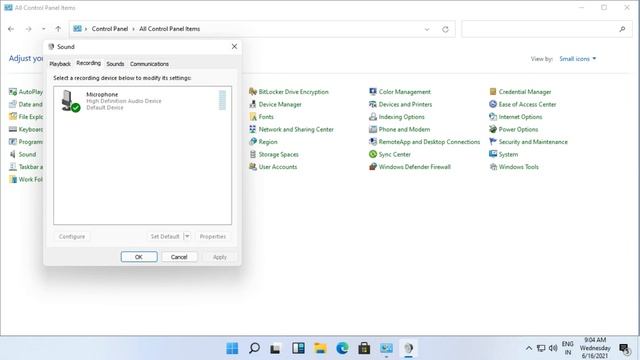Click the refresh icon in address bar
The image size is (640, 360).
click(x=445, y=29)
